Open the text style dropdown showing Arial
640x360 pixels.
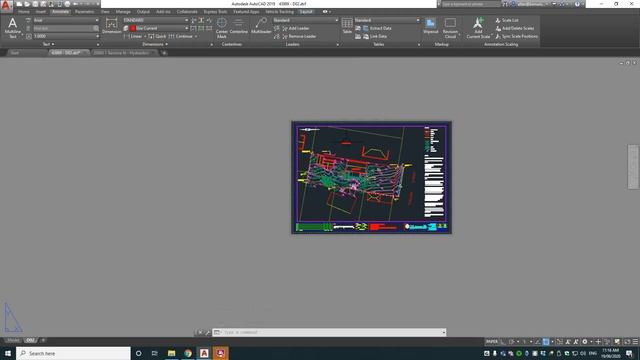66,20
